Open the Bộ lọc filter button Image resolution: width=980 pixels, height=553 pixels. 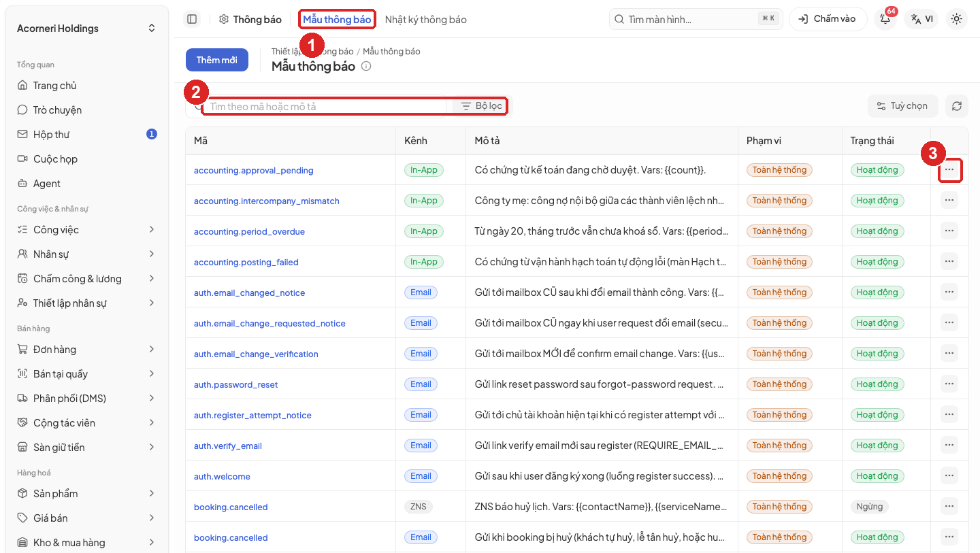pos(482,106)
